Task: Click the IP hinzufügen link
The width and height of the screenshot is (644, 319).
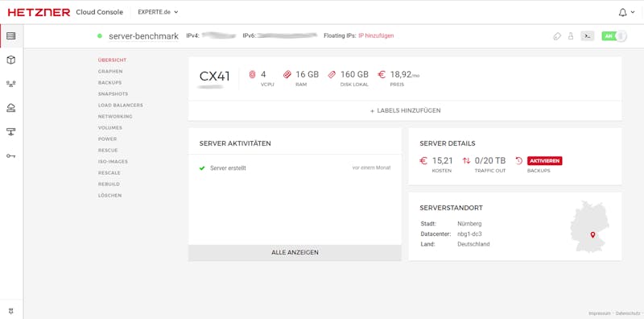Action: 376,35
